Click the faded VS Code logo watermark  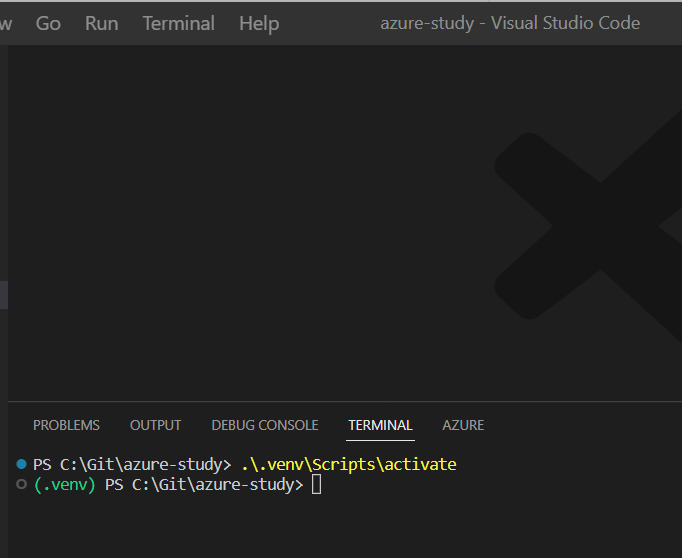coord(588,226)
